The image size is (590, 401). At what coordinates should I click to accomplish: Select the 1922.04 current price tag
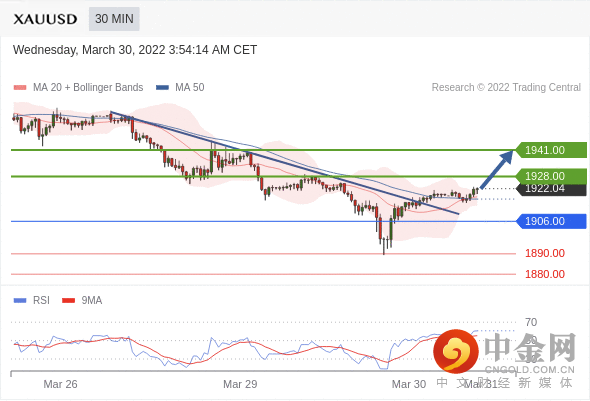coord(551,189)
